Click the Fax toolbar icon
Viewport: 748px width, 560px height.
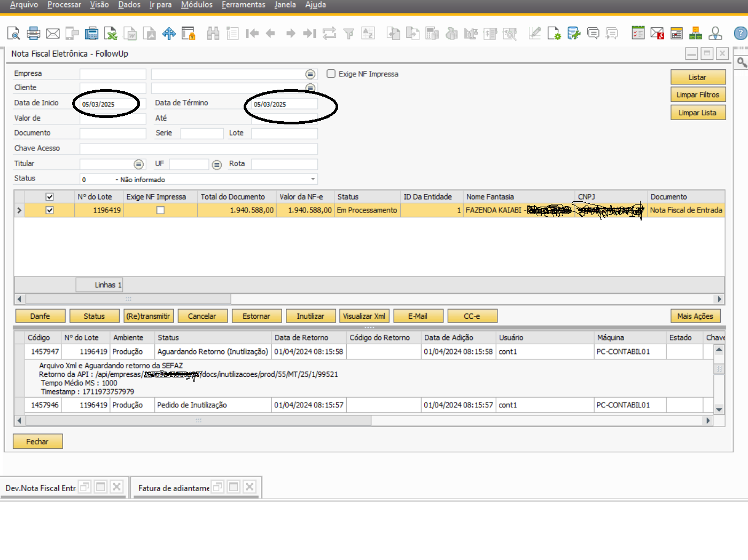click(x=92, y=34)
